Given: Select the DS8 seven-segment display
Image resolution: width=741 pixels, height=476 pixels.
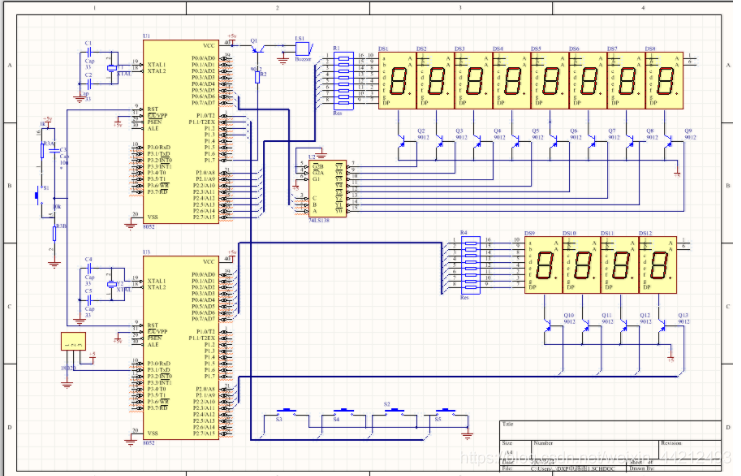Looking at the screenshot, I should [x=662, y=80].
